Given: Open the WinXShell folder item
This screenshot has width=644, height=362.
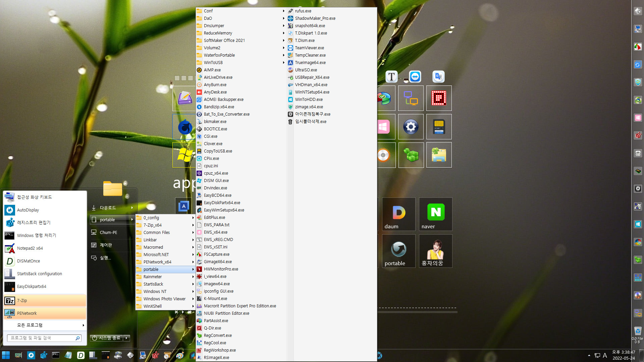Looking at the screenshot, I should 165,306.
